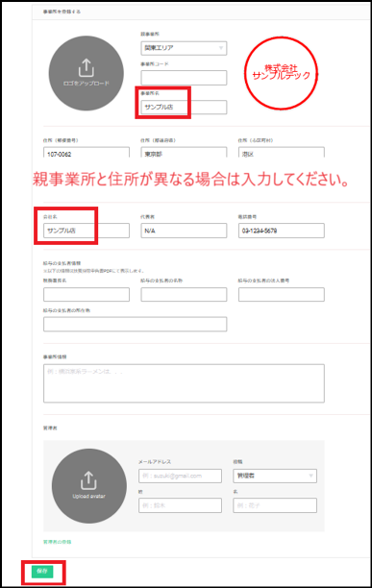
Task: Click the payer corporate number field
Action: [x=282, y=294]
